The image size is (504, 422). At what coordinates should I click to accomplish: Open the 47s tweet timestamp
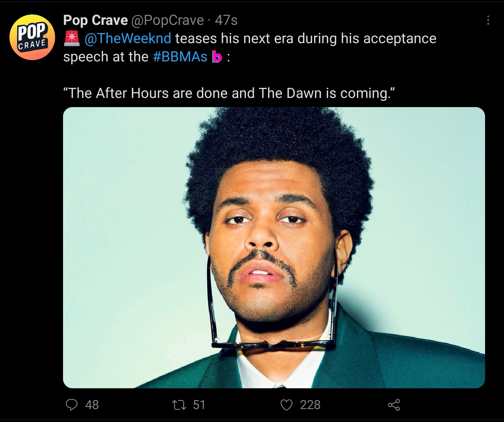pyautogui.click(x=226, y=20)
